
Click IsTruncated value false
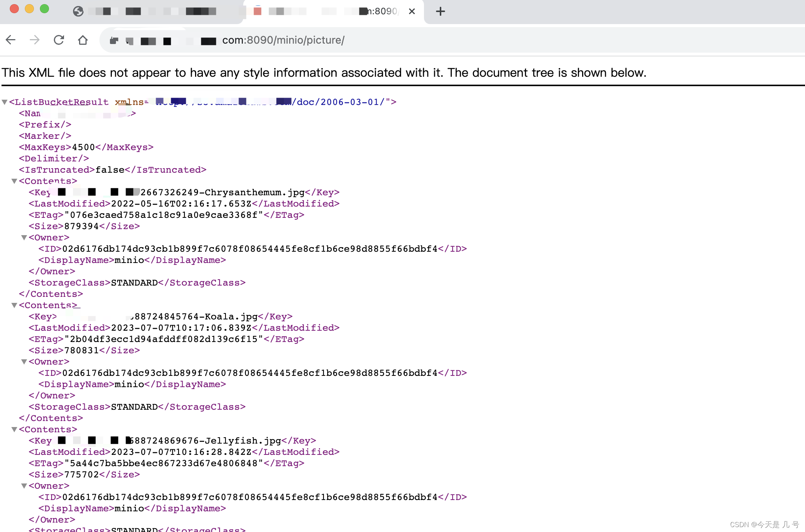(110, 170)
